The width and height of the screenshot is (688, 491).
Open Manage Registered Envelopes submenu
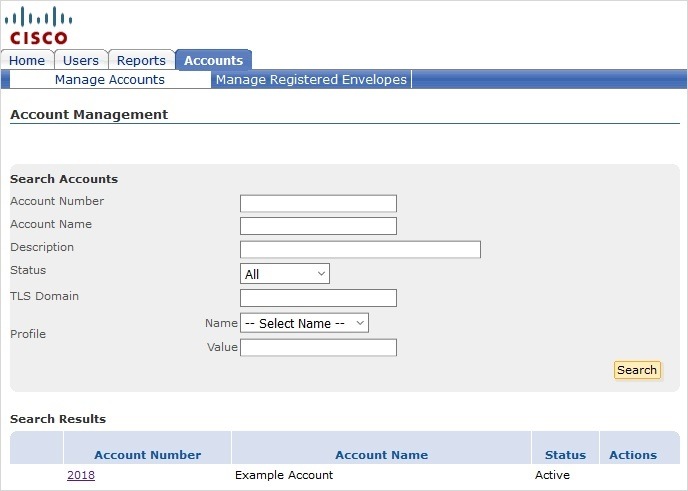311,80
